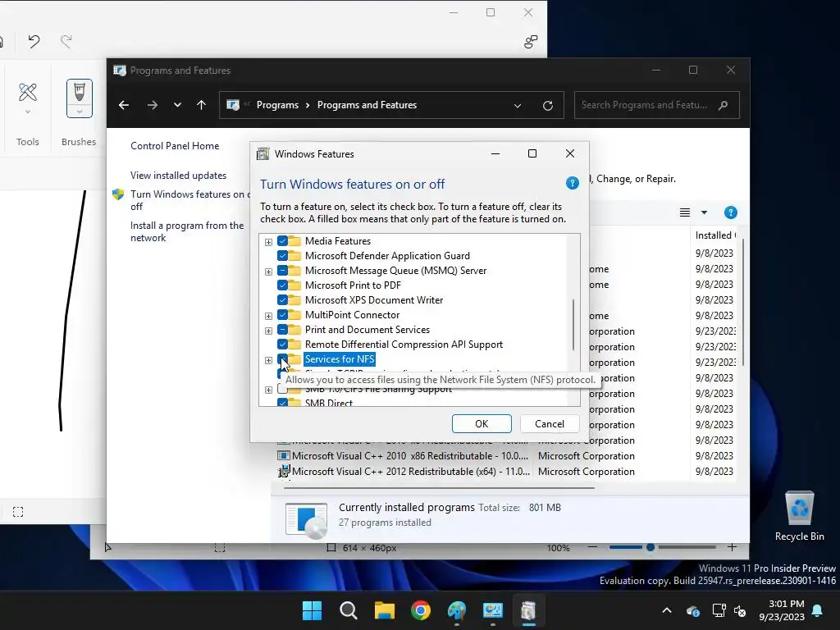Expand Print and Document Services node
The width and height of the screenshot is (840, 630).
pos(268,331)
